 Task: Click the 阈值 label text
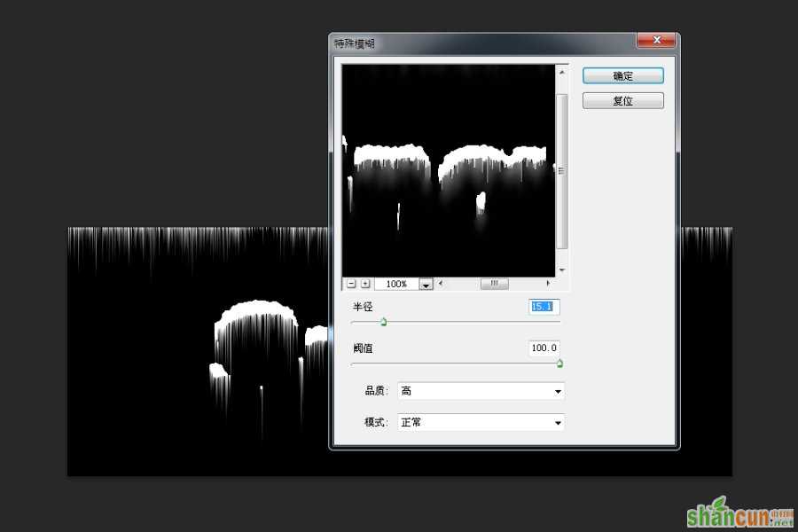363,348
